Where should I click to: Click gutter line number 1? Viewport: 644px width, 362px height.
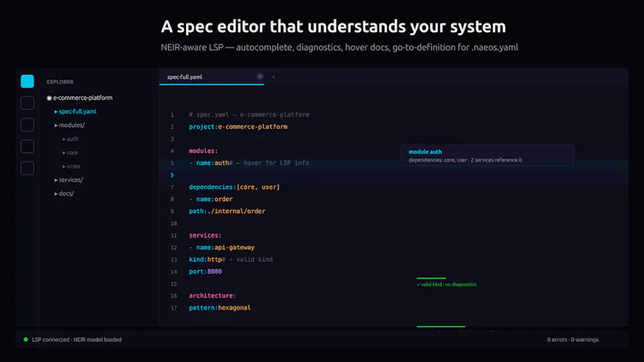pos(172,114)
